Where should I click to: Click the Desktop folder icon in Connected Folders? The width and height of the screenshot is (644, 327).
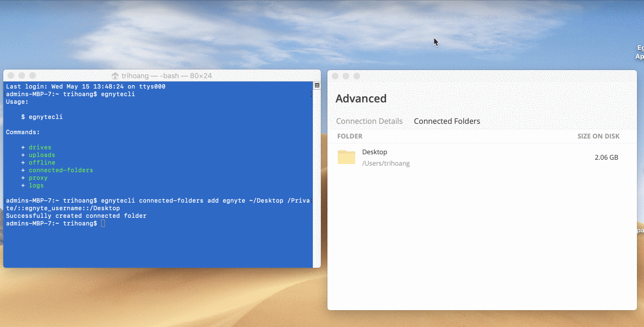tap(346, 158)
